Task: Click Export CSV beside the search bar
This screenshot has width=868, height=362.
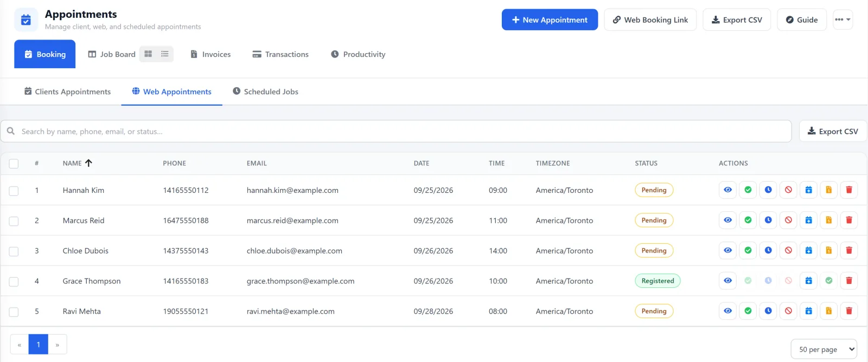Action: pos(833,131)
